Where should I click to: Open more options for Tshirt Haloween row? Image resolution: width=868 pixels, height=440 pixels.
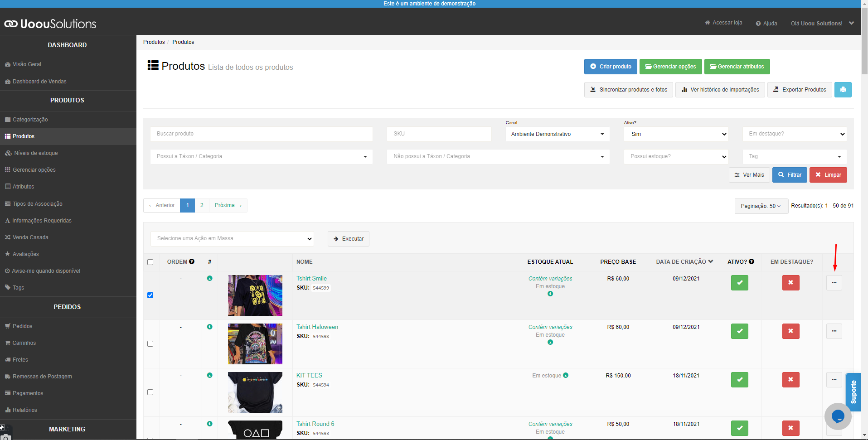[834, 331]
